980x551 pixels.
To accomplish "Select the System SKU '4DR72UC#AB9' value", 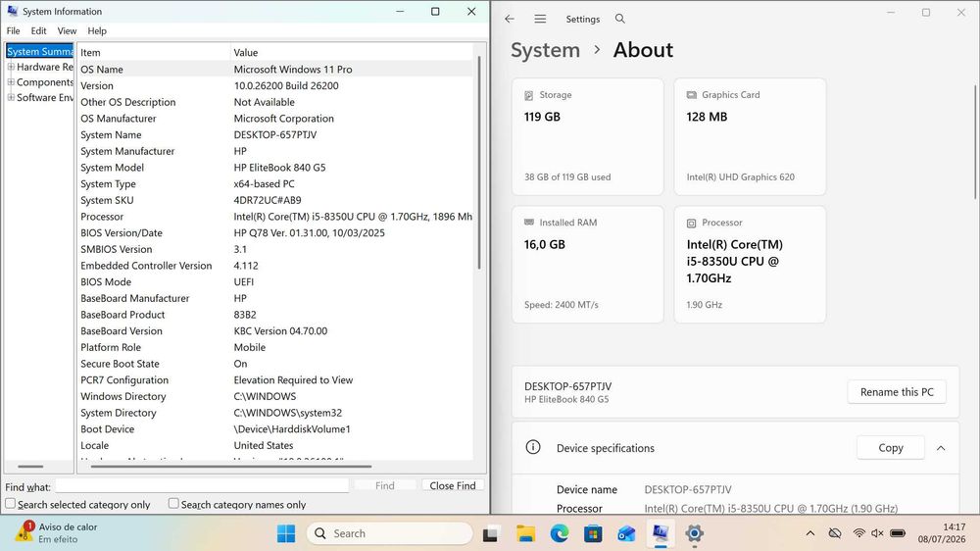I will point(268,200).
